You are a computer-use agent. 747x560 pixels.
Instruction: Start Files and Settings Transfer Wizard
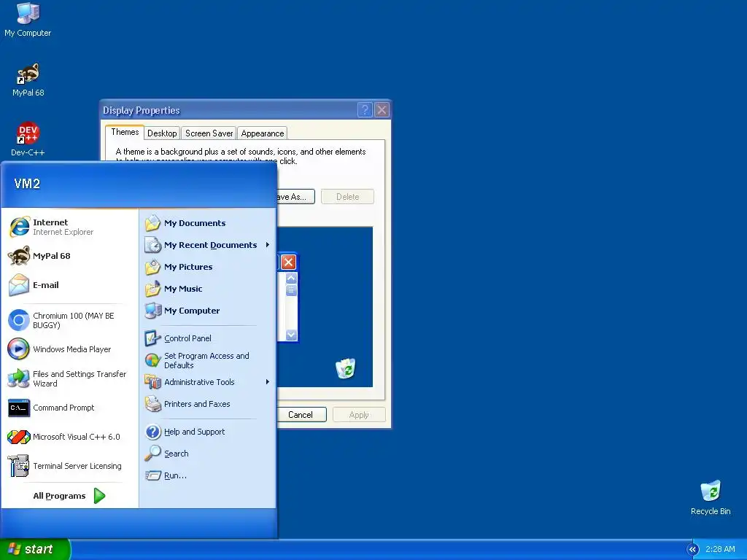click(x=69, y=378)
